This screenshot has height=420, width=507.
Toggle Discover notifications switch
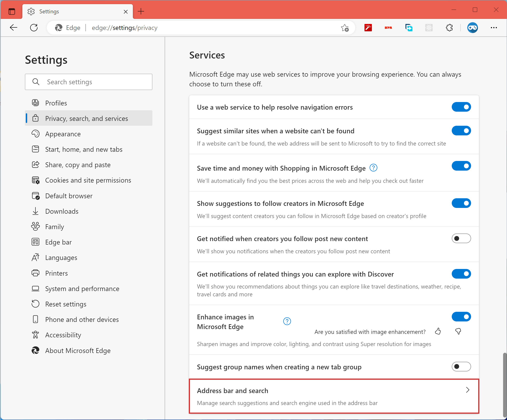(461, 274)
